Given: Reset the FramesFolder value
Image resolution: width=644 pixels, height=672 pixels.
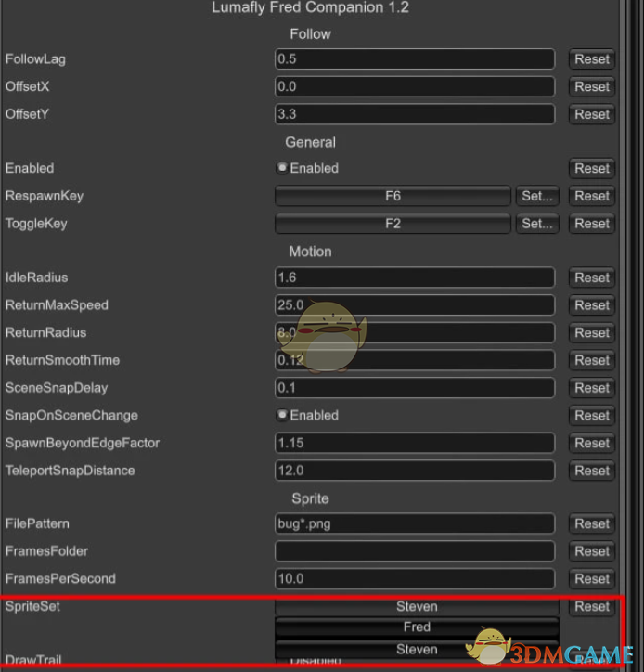Looking at the screenshot, I should pos(592,551).
